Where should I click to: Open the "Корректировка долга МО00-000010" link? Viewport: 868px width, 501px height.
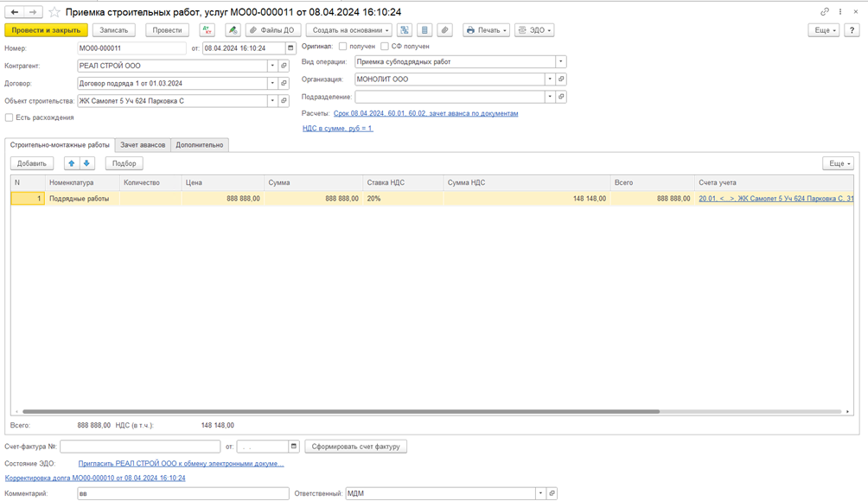pyautogui.click(x=95, y=478)
